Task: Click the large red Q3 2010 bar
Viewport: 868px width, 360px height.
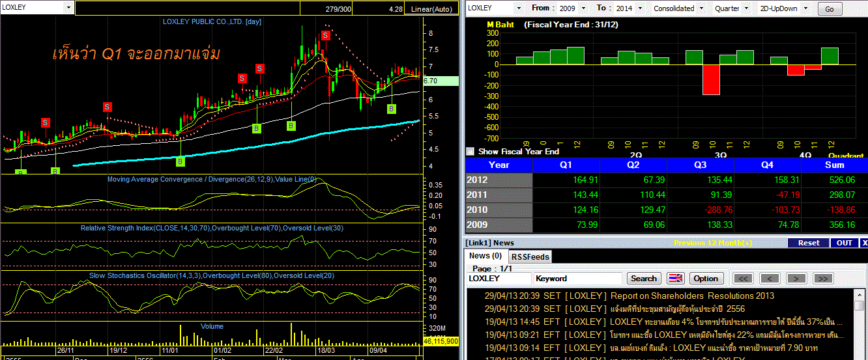Action: coord(711,79)
